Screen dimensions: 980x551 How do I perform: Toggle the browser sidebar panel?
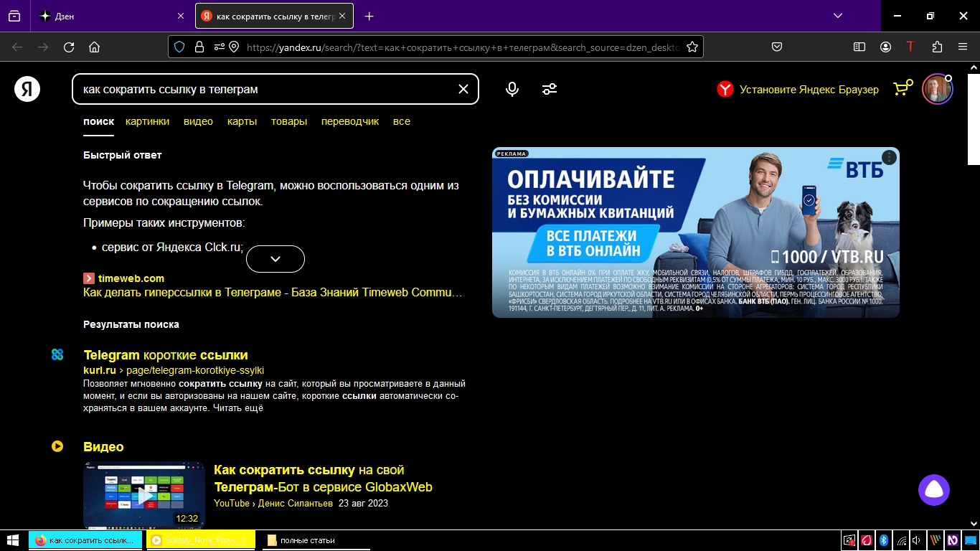tap(859, 47)
